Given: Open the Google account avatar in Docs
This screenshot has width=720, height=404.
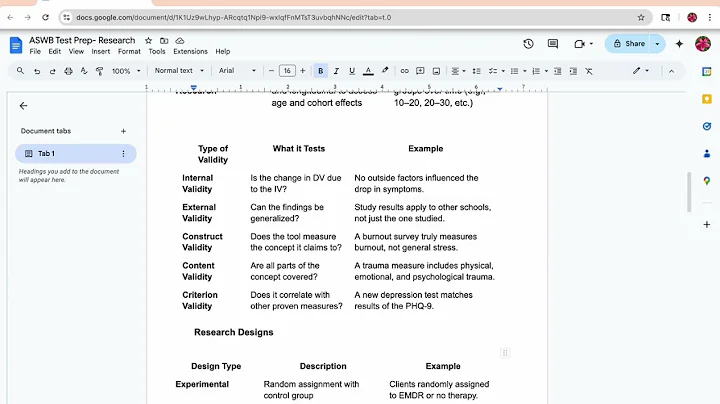Looking at the screenshot, I should (x=703, y=44).
